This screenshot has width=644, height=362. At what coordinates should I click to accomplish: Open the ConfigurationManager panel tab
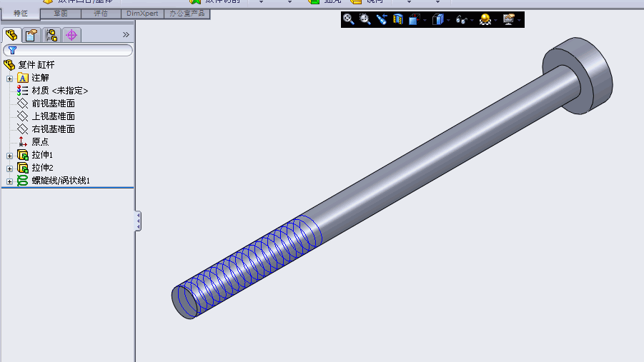[x=51, y=35]
